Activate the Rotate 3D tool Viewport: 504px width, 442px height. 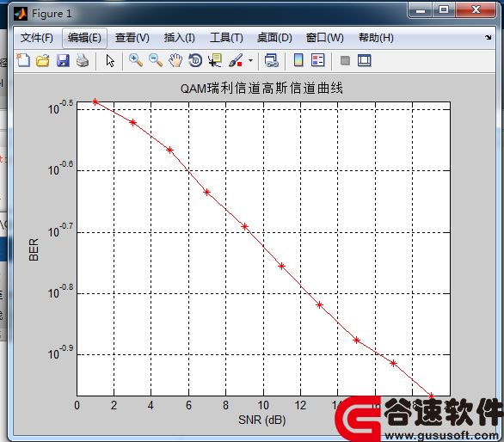(x=195, y=60)
